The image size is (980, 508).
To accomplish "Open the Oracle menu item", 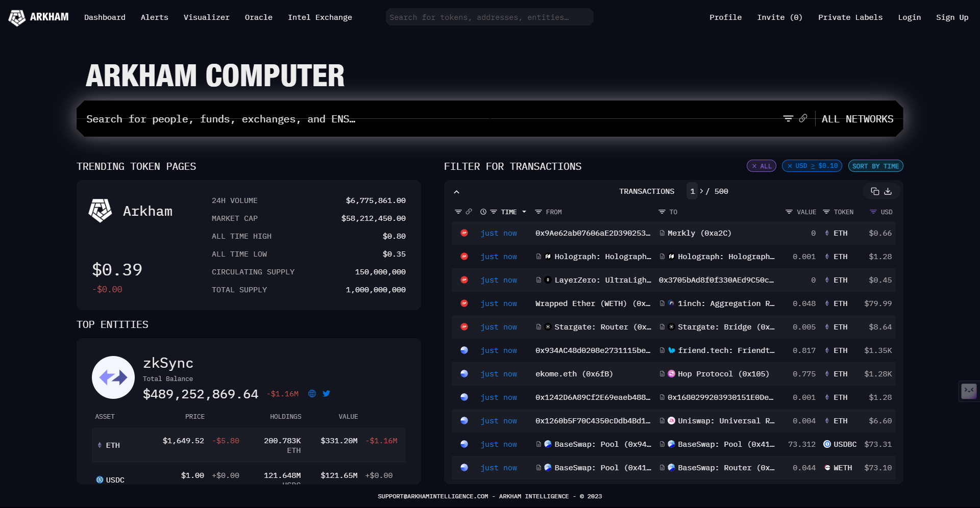I will [x=258, y=17].
